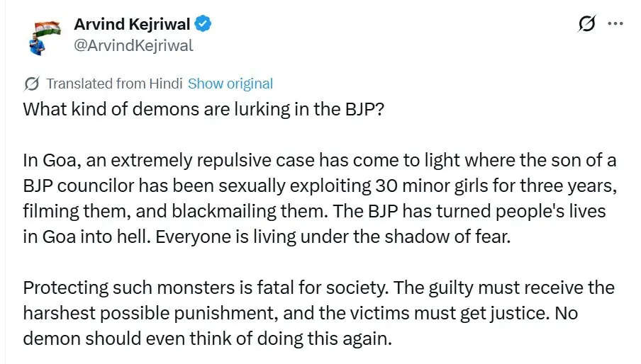
Task: Click the final line starting 'demon should even think'
Action: coord(207,339)
